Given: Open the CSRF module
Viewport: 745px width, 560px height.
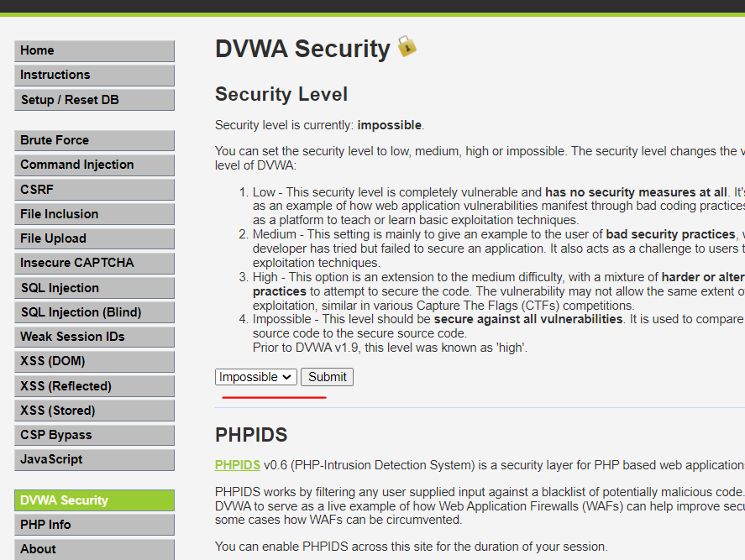Looking at the screenshot, I should (x=94, y=190).
